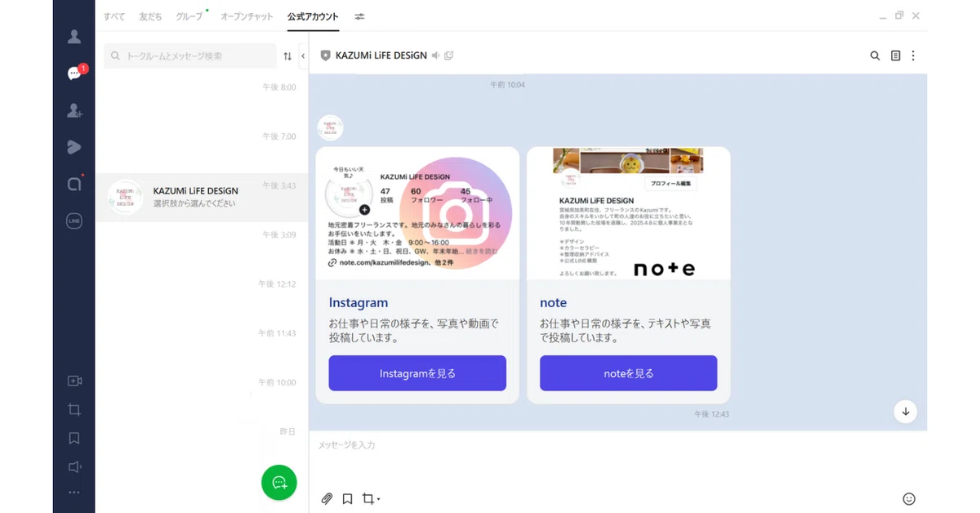Open chat list filter settings icon
Image resolution: width=980 pixels, height=513 pixels.
click(x=360, y=16)
